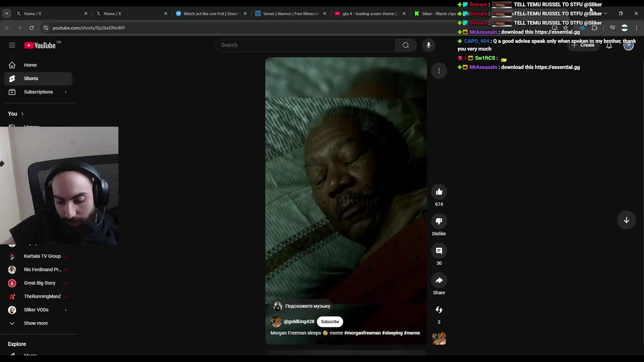
Task: Focus the YouTube Search field
Action: point(305,45)
